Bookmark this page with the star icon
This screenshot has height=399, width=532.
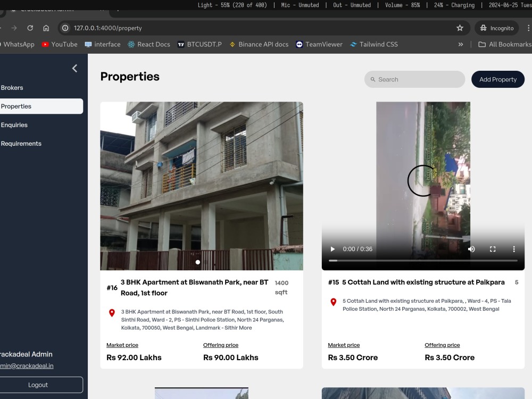click(460, 28)
